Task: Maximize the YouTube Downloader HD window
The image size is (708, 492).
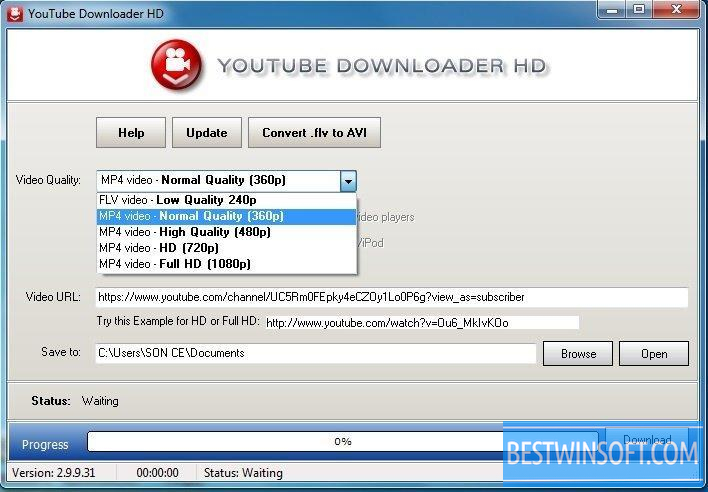Action: pos(638,9)
